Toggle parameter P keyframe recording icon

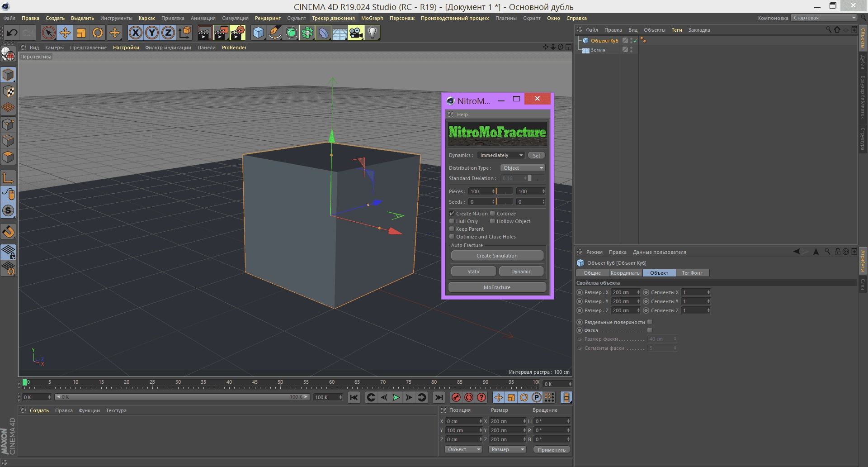pyautogui.click(x=536, y=397)
